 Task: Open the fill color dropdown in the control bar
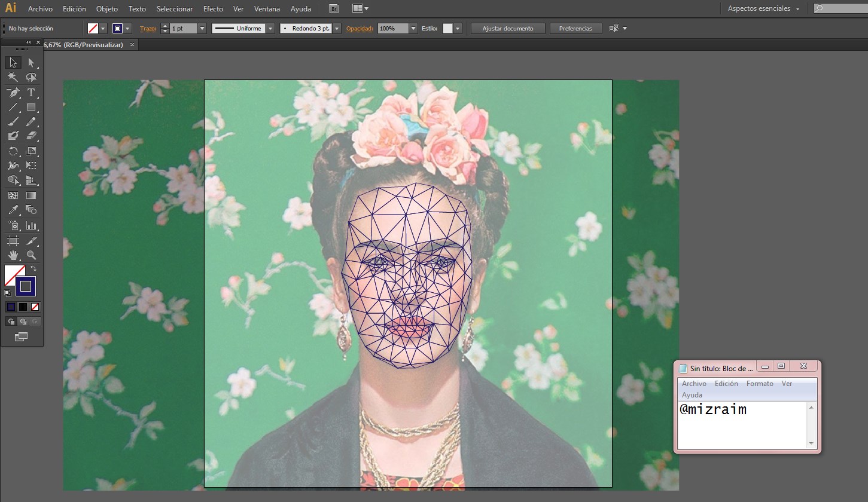pyautogui.click(x=103, y=28)
